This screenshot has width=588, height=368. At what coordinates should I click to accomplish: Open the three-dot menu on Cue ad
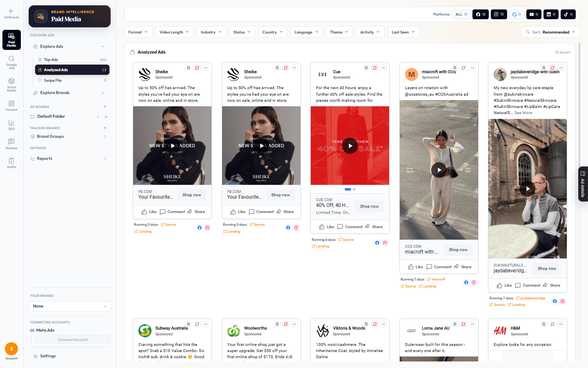point(383,68)
